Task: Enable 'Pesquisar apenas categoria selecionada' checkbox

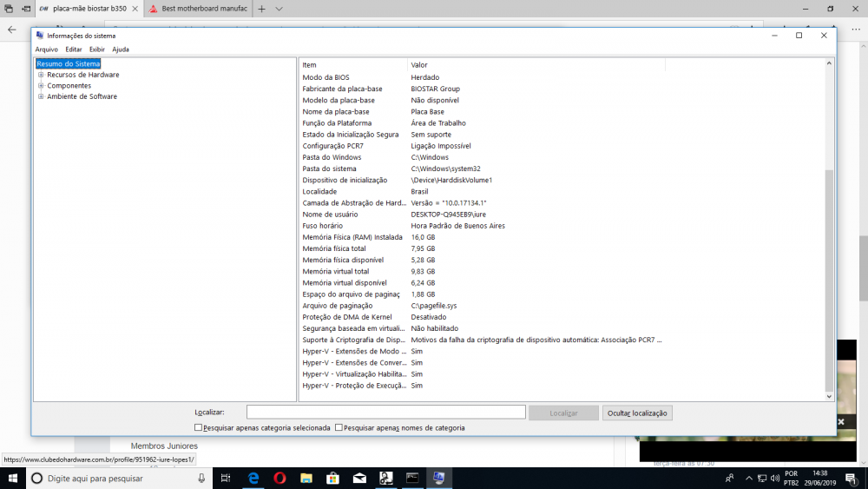Action: (x=199, y=428)
